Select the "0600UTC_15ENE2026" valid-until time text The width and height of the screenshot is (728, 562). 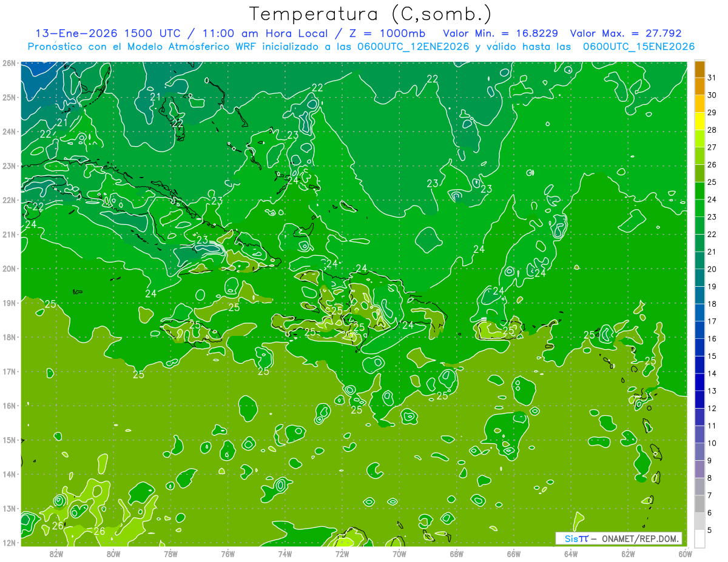pos(639,47)
